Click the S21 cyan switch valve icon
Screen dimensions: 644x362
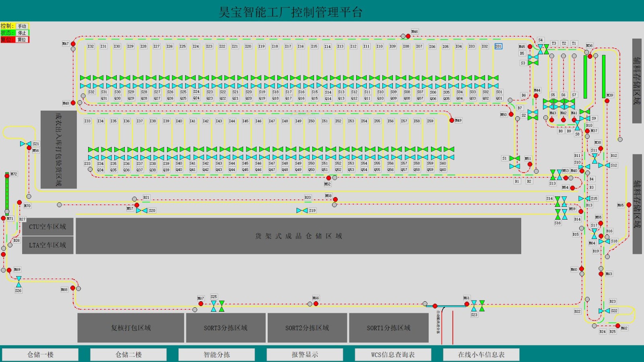[25, 144]
